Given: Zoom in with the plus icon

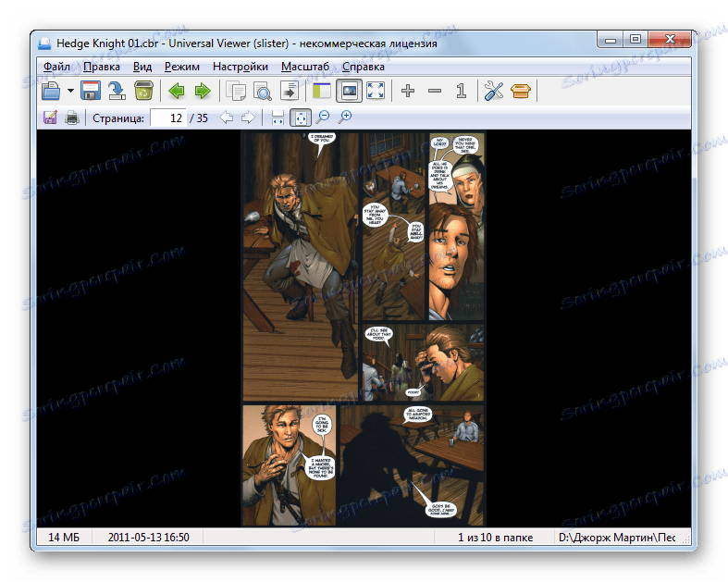Looking at the screenshot, I should (x=408, y=91).
